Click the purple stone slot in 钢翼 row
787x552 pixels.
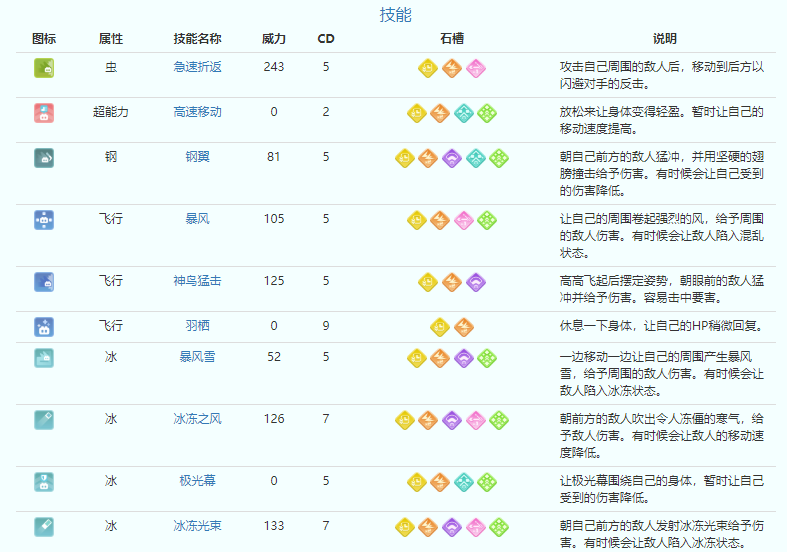click(452, 158)
